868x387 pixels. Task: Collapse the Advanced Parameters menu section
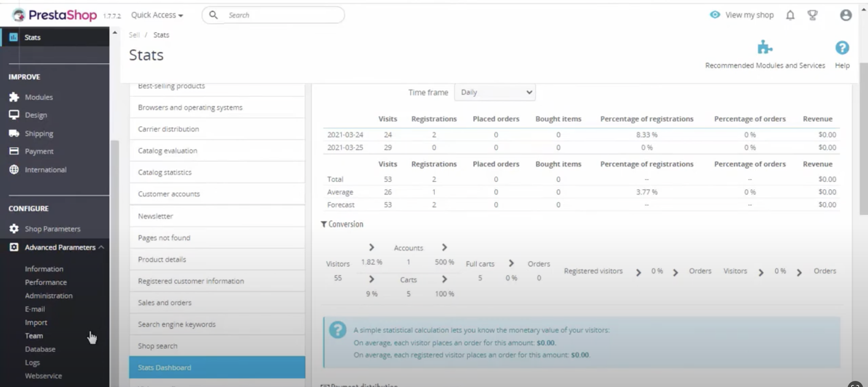tap(101, 247)
